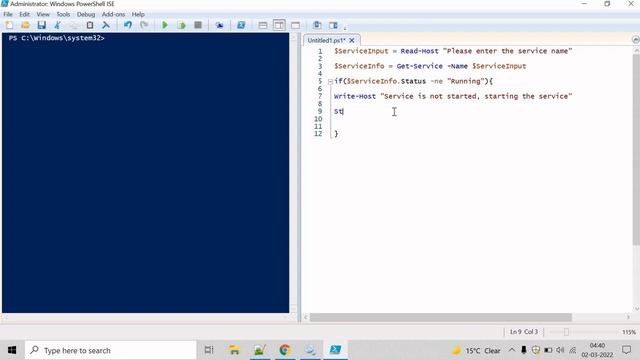Screen dimensions: 640x360
Task: Open the volume speaker tray icon
Action: click(x=560, y=350)
